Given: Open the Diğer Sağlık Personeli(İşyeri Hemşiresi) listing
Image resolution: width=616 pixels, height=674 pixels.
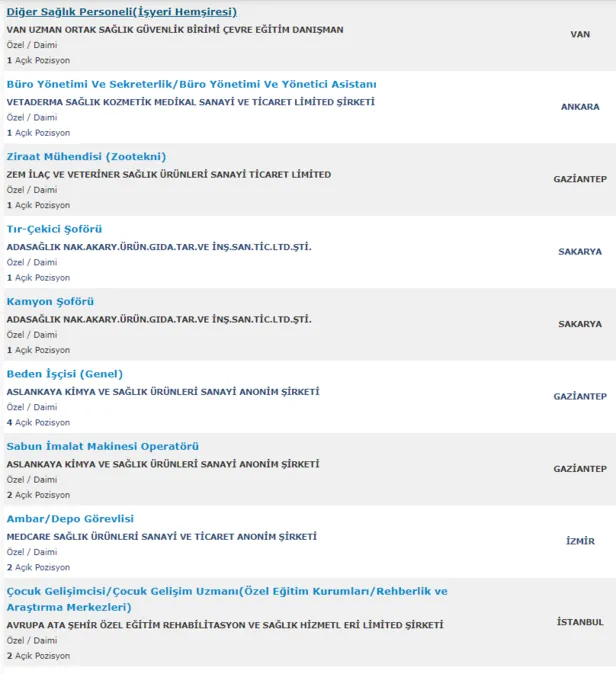Looking at the screenshot, I should (121, 12).
